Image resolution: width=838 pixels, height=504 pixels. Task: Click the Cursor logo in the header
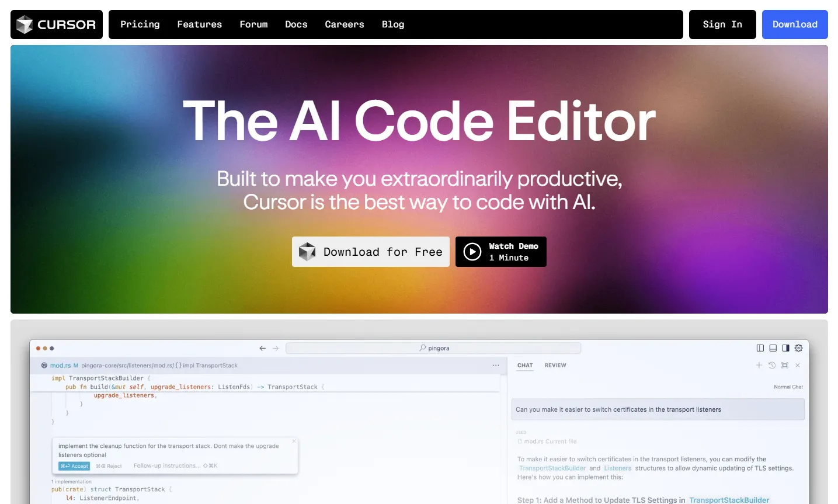(x=57, y=25)
